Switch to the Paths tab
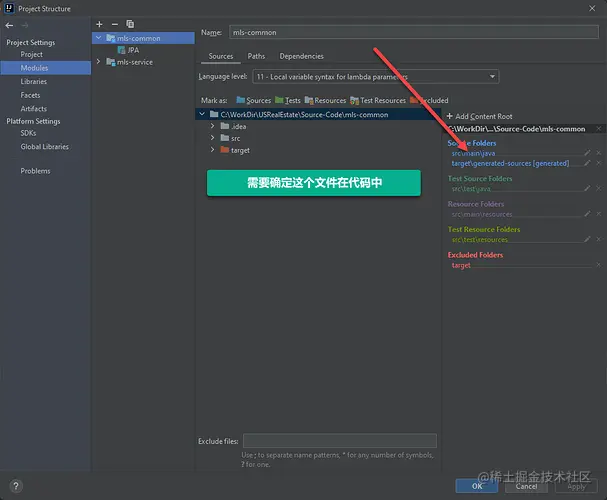This screenshot has width=607, height=500. tap(256, 56)
